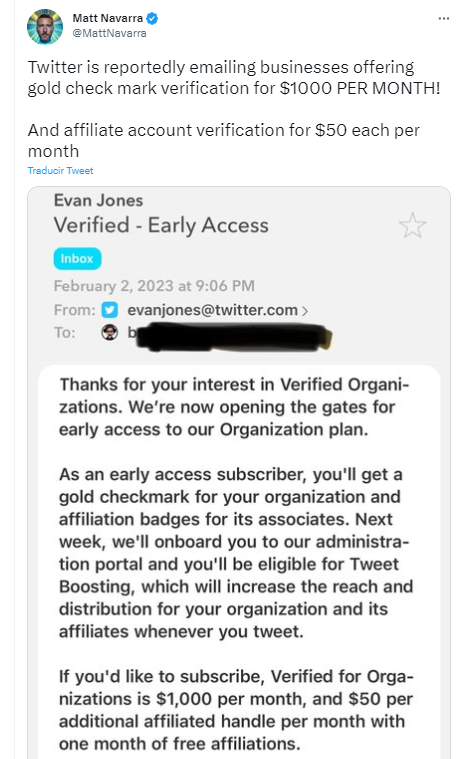Click the blue verified badge

click(152, 18)
